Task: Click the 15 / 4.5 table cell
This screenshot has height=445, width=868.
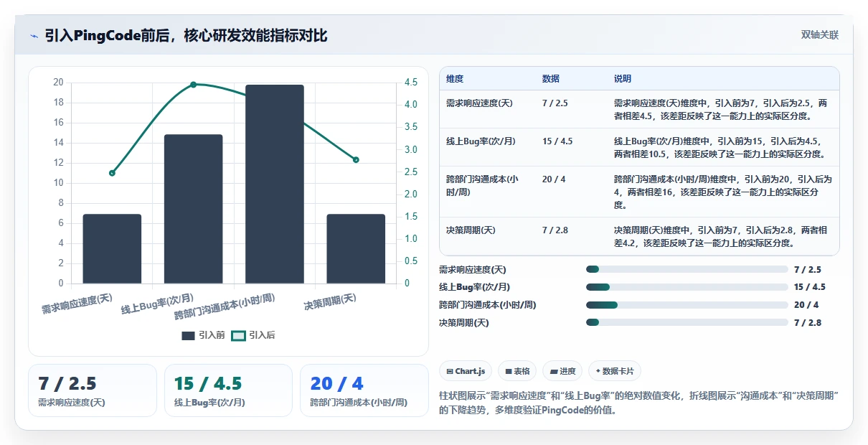Action: pyautogui.click(x=557, y=141)
